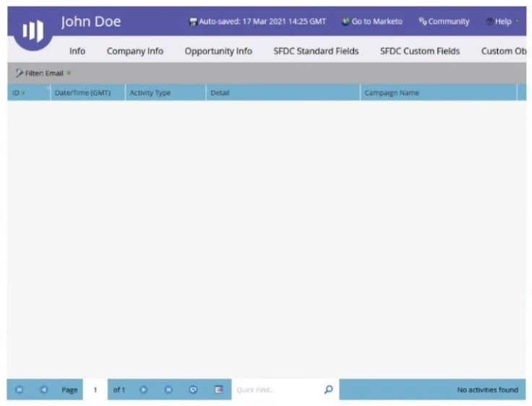Refresh the activity log list

pos(193,389)
